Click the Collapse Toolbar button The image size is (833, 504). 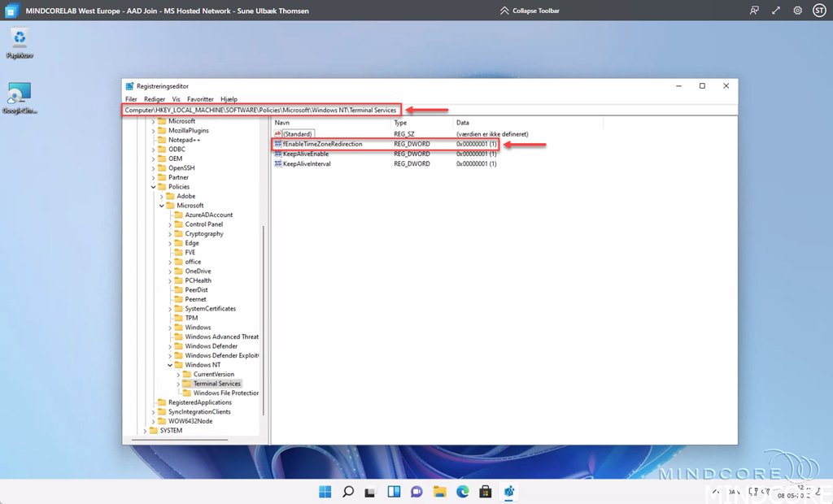(x=530, y=11)
